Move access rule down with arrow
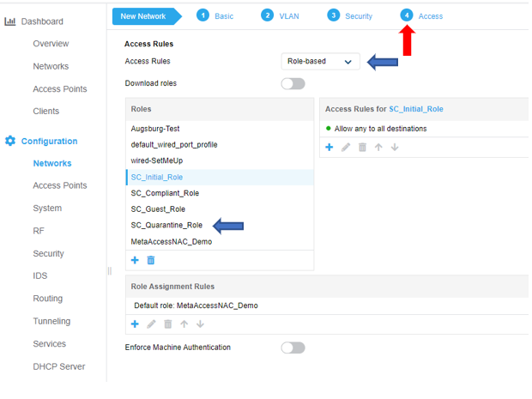Image resolution: width=532 pixels, height=399 pixels. pos(395,148)
